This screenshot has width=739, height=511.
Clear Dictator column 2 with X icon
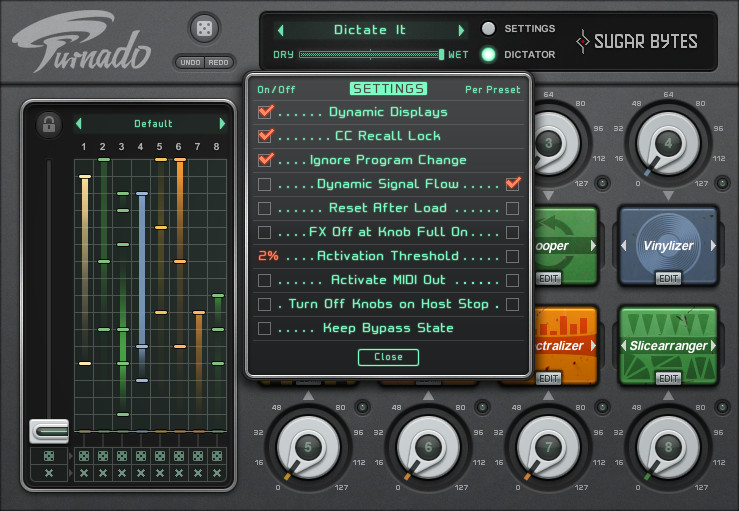click(x=103, y=473)
